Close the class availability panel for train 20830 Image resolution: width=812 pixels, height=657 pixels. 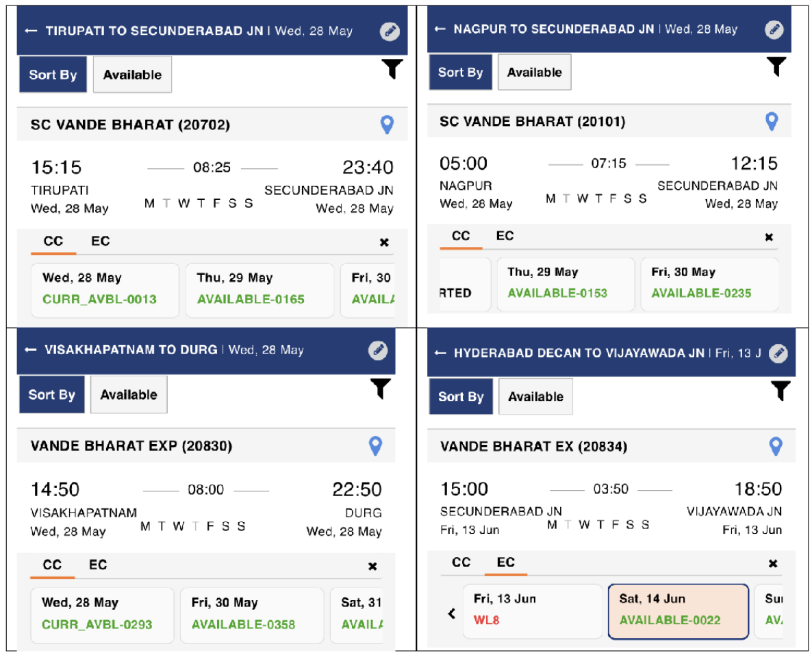[372, 566]
